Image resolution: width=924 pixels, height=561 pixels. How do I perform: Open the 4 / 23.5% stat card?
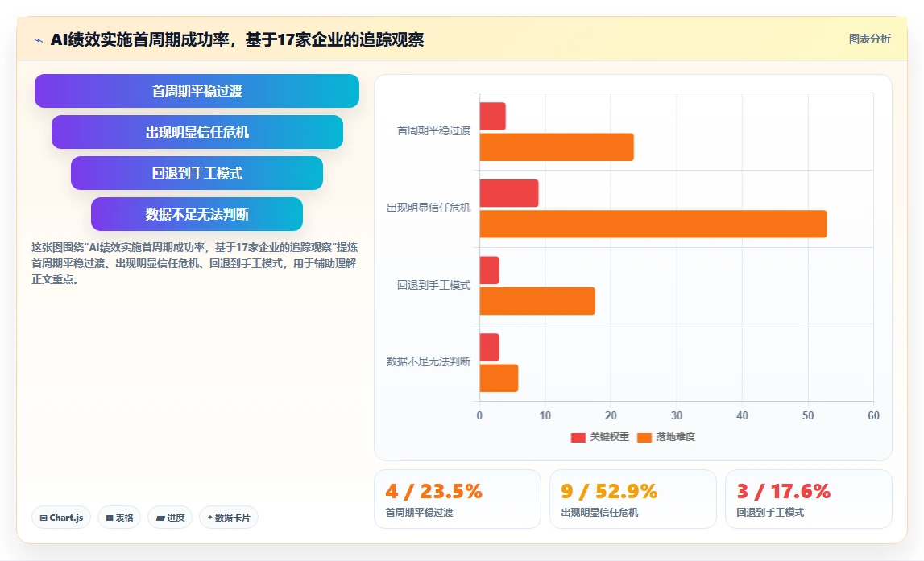coord(458,499)
